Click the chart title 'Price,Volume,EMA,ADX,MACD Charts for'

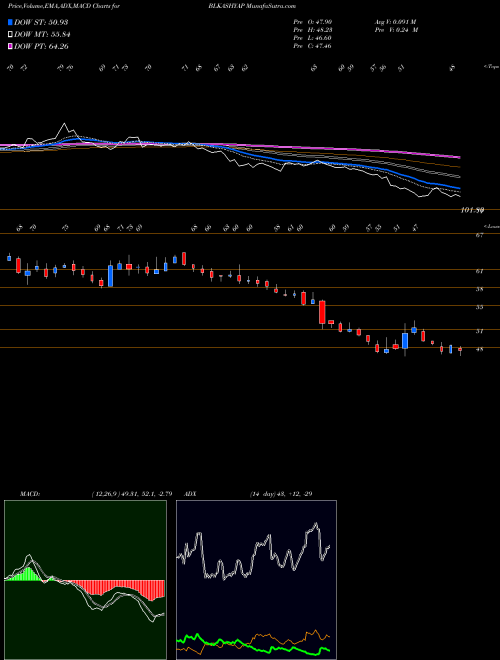[x=64, y=6]
